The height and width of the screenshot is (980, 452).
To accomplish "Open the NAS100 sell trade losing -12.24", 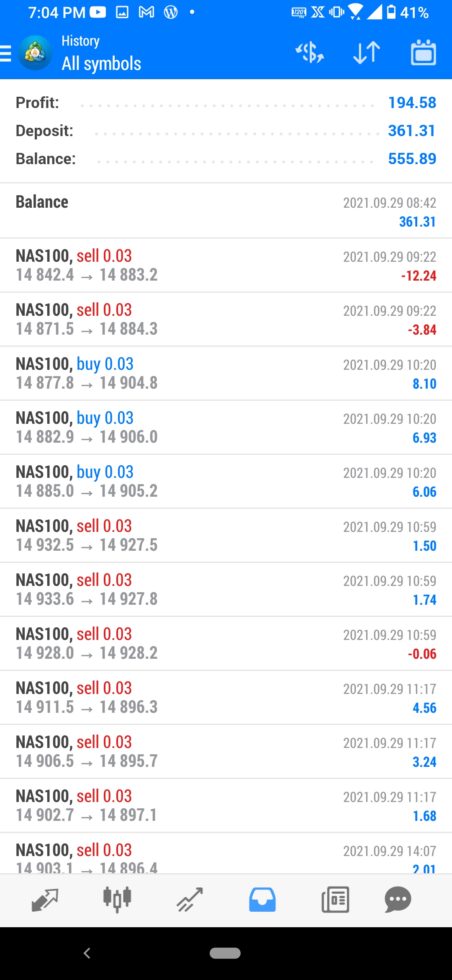I will pos(226,265).
